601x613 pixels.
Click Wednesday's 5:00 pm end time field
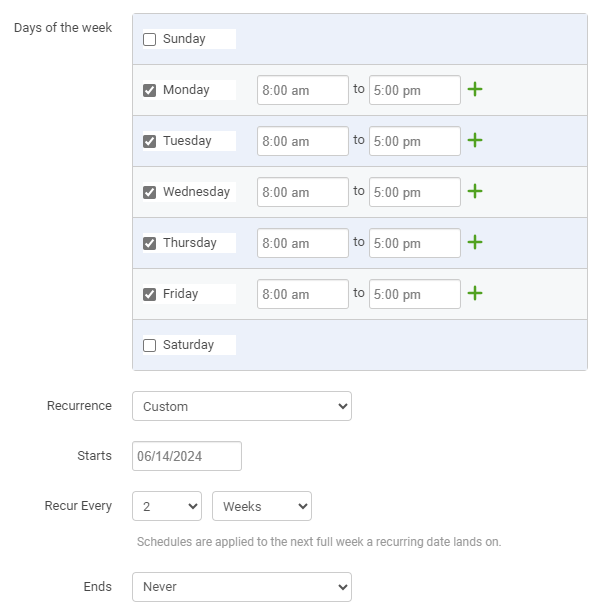pyautogui.click(x=414, y=192)
